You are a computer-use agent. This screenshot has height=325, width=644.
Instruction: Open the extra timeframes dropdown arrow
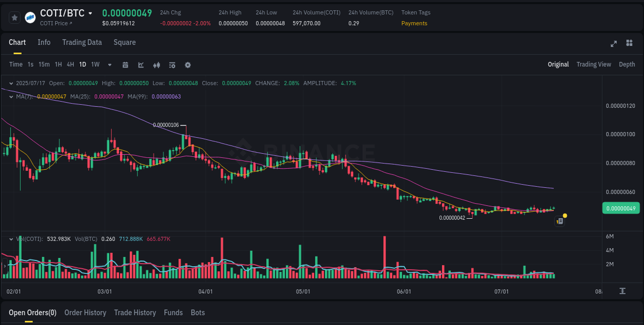tap(109, 64)
